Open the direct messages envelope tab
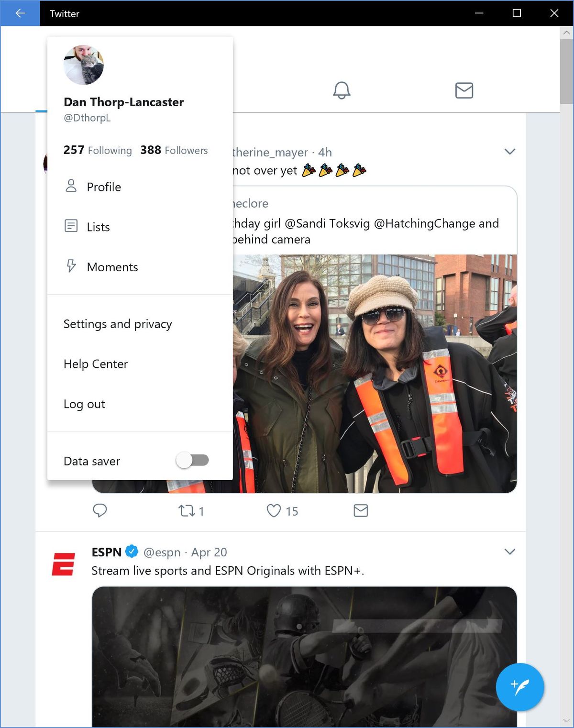The width and height of the screenshot is (574, 728). pos(464,90)
